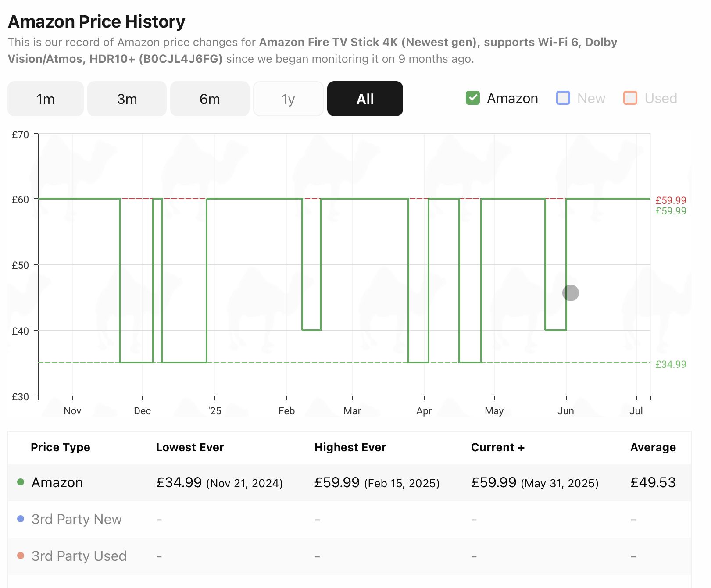Enable the New price checkbox
The image size is (711, 588).
click(x=563, y=98)
